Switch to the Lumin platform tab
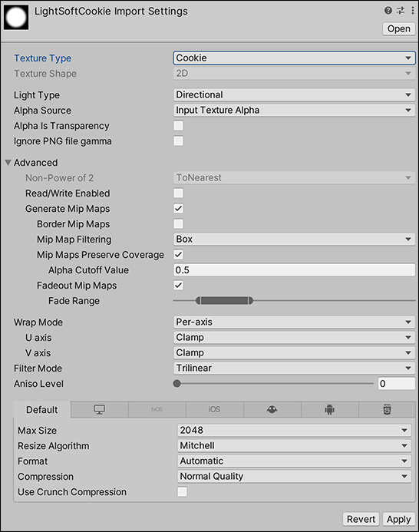The height and width of the screenshot is (532, 419). (x=272, y=409)
